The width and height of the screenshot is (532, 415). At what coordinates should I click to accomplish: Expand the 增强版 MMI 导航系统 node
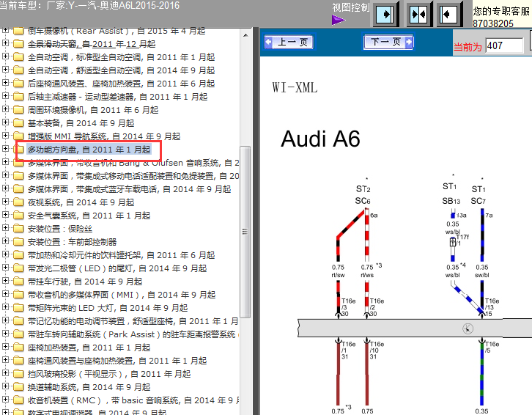pos(5,136)
